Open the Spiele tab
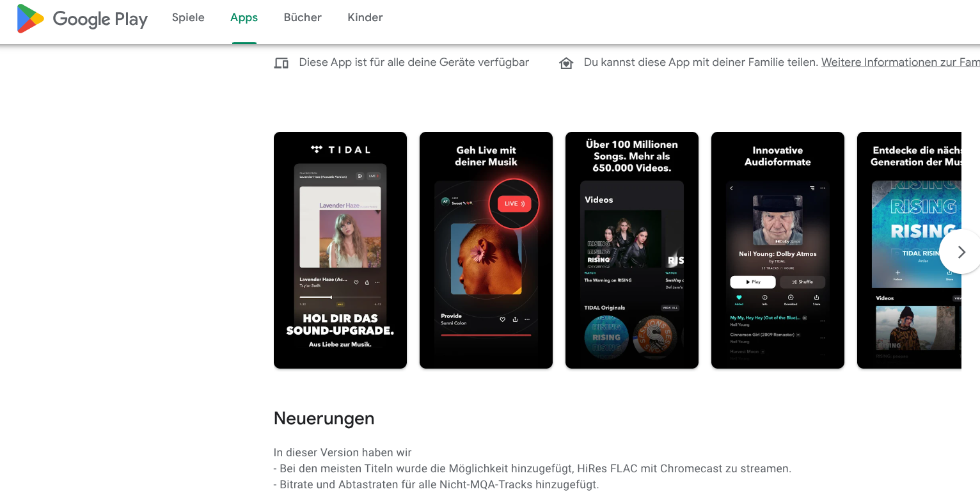The width and height of the screenshot is (980, 503). pos(188,18)
